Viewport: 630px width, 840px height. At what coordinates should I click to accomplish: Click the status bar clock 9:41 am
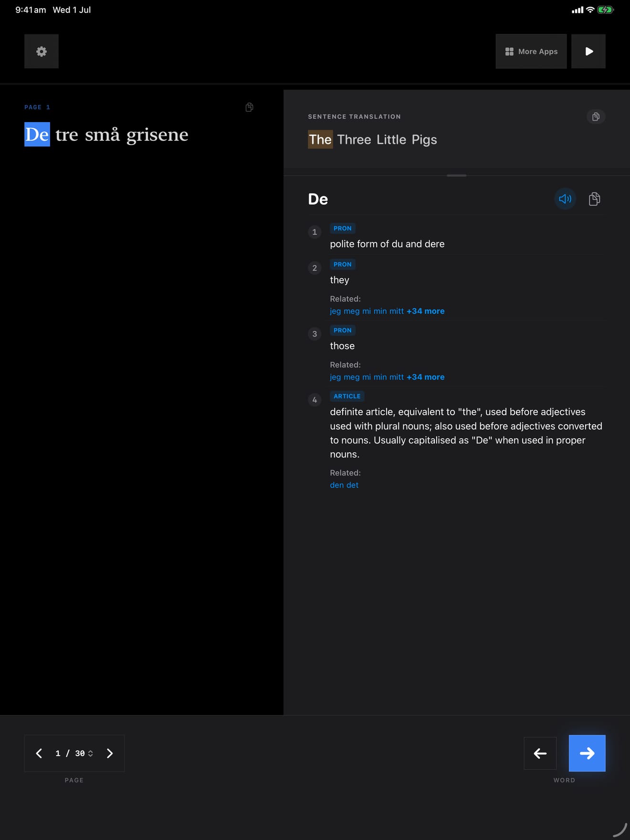(x=31, y=10)
